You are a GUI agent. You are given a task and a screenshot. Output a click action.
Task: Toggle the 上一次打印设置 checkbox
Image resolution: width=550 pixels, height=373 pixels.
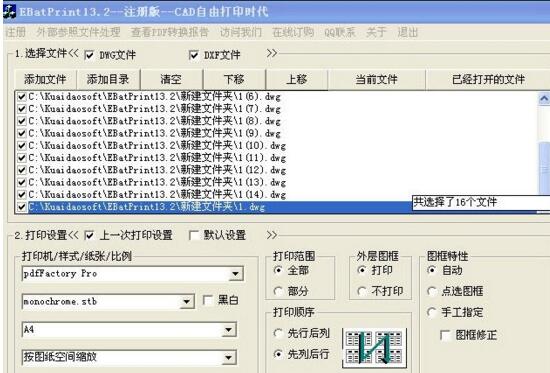(89, 235)
